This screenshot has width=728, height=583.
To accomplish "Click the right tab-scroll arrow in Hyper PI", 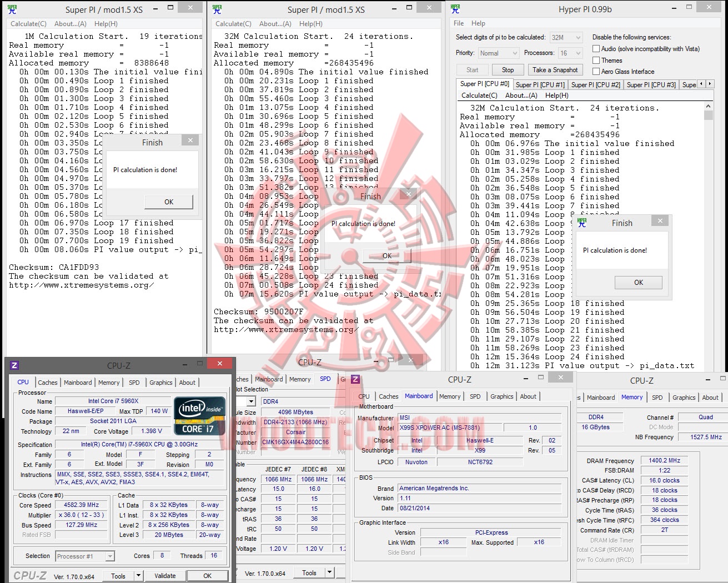I will pyautogui.click(x=710, y=84).
